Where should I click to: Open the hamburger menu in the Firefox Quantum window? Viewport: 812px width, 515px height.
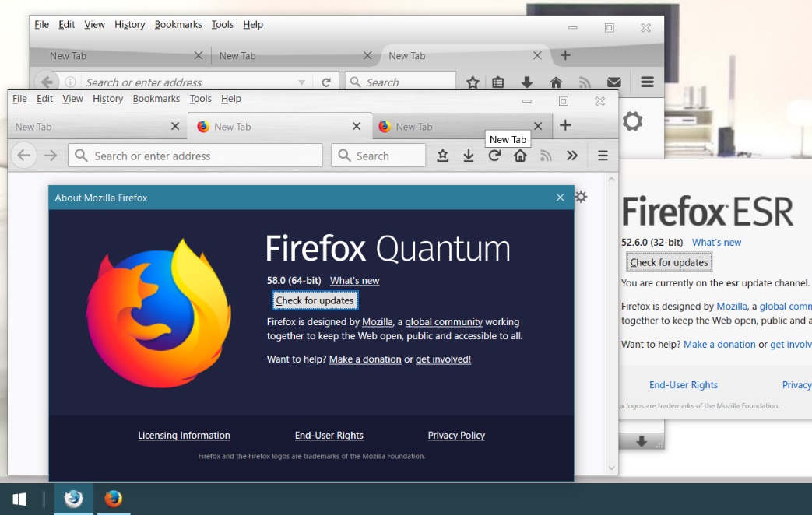point(603,156)
